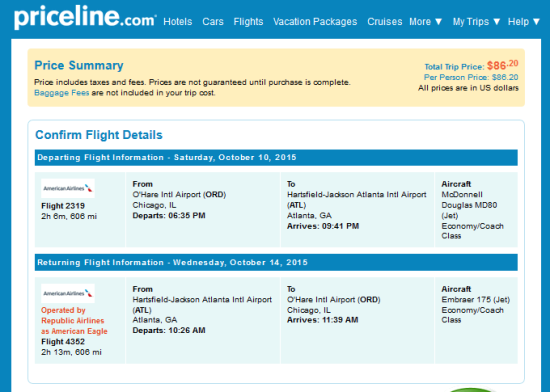Image resolution: width=550 pixels, height=392 pixels.
Task: Select Vacation Packages in the navigation
Action: pos(315,22)
